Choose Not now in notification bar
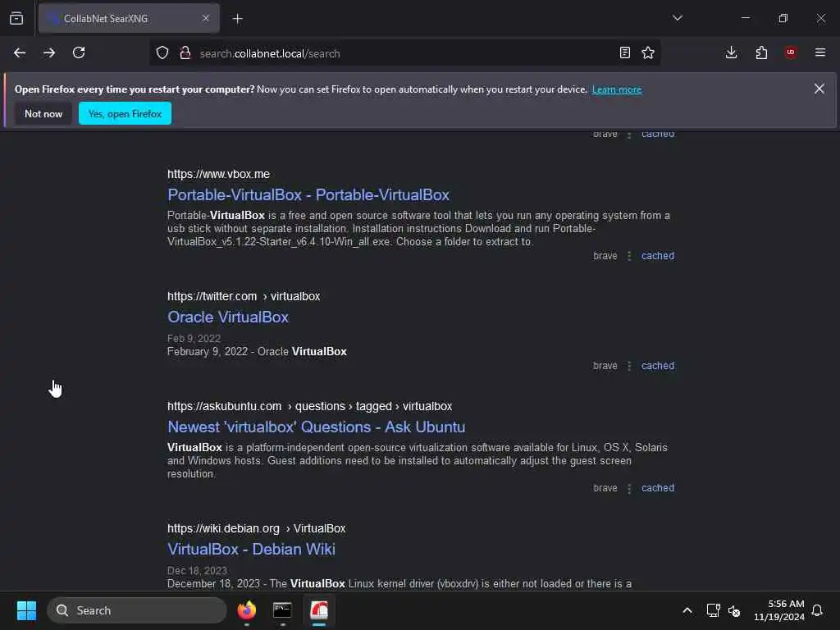The image size is (840, 630). [43, 113]
